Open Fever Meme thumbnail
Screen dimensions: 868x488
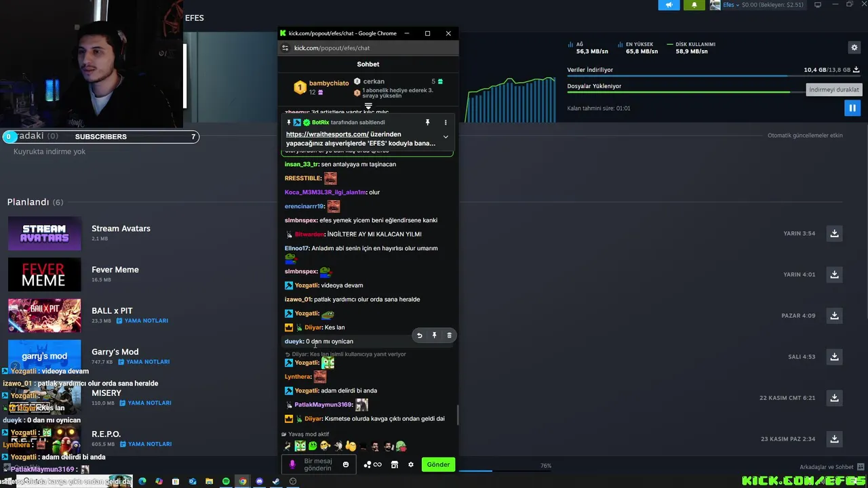[x=44, y=274]
